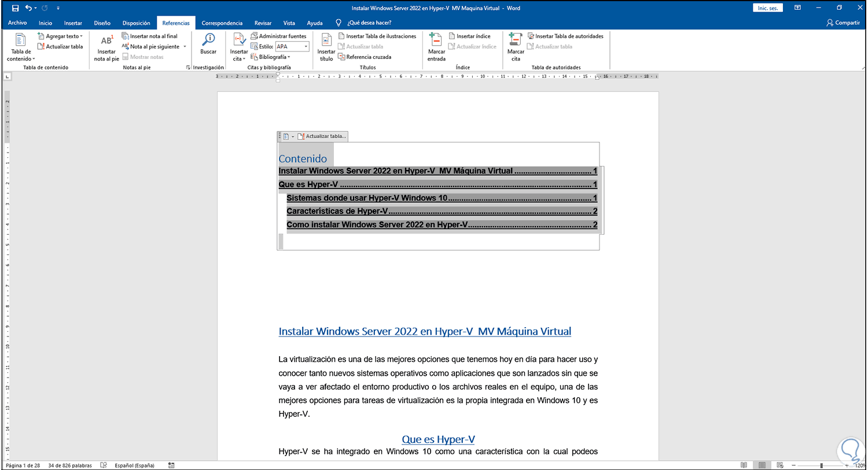Switch to read mode view in status bar
The image size is (868, 470).
744,465
